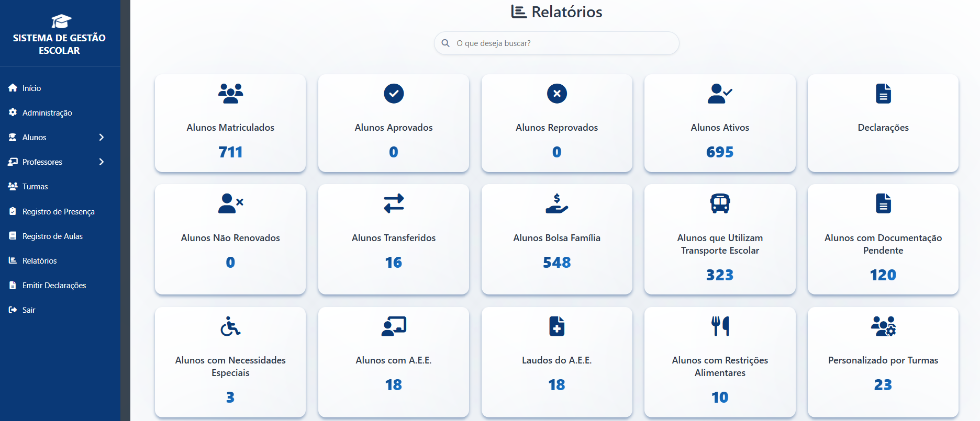Open the Registro de Presença page
Screen dimensions: 980x421
click(59, 211)
